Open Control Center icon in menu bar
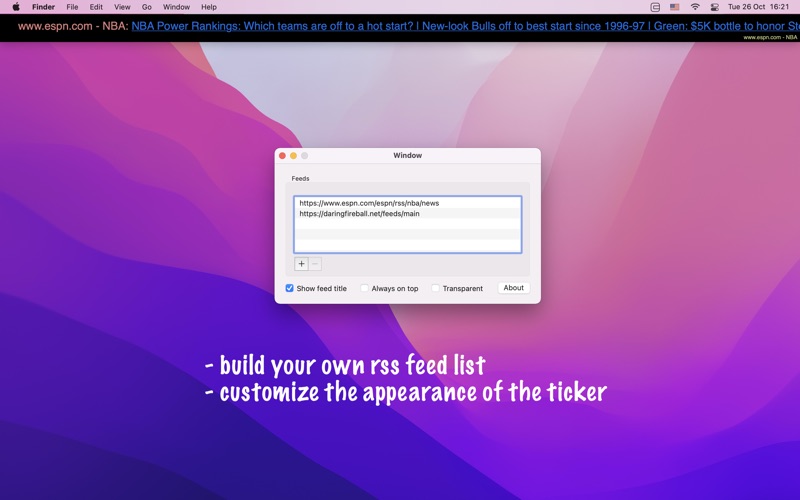Viewport: 800px width, 500px height. pyautogui.click(x=715, y=7)
